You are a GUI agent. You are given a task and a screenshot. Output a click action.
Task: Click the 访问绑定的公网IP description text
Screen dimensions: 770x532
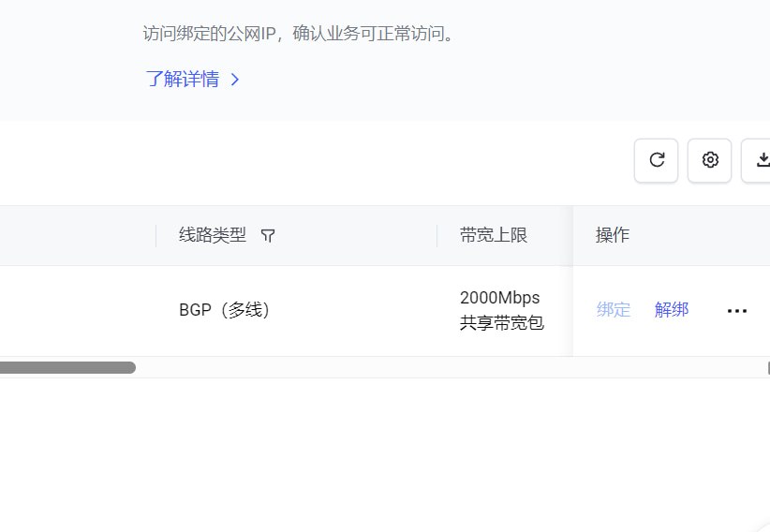pyautogui.click(x=299, y=34)
